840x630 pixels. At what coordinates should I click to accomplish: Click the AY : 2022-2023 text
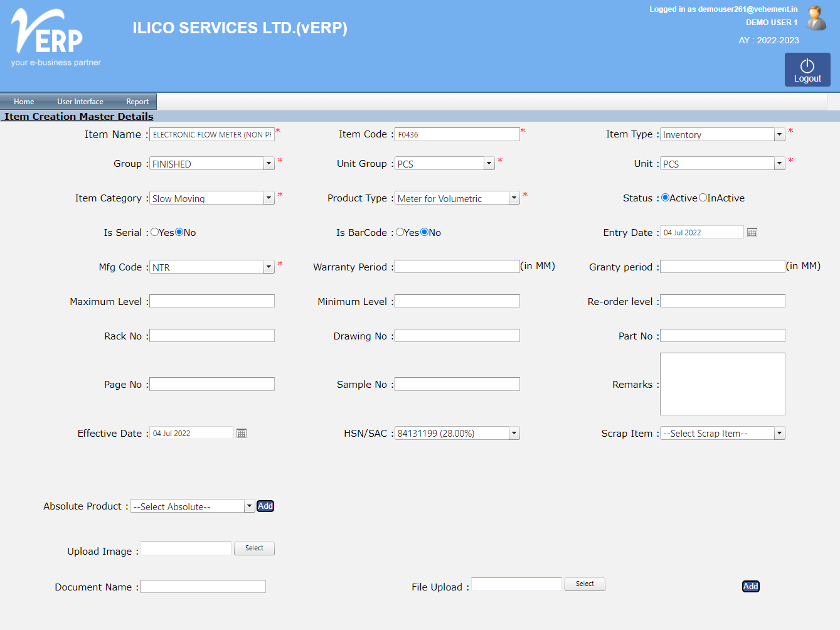pos(768,40)
